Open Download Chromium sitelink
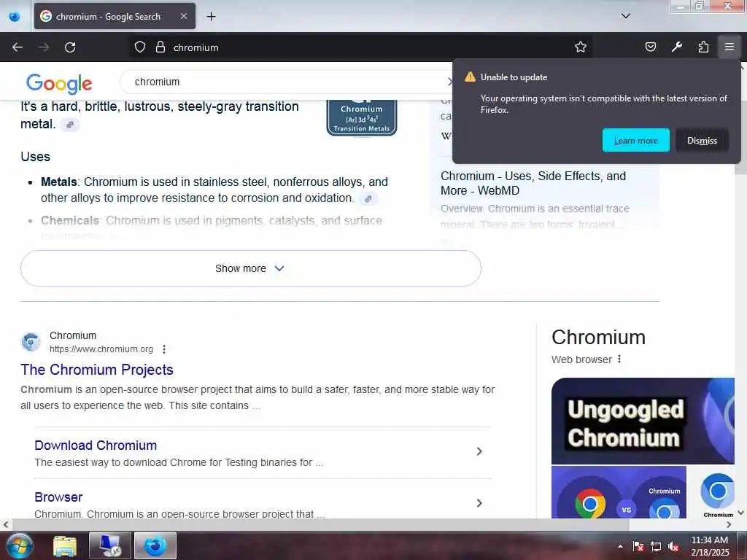Viewport: 747px width, 560px height. [96, 446]
